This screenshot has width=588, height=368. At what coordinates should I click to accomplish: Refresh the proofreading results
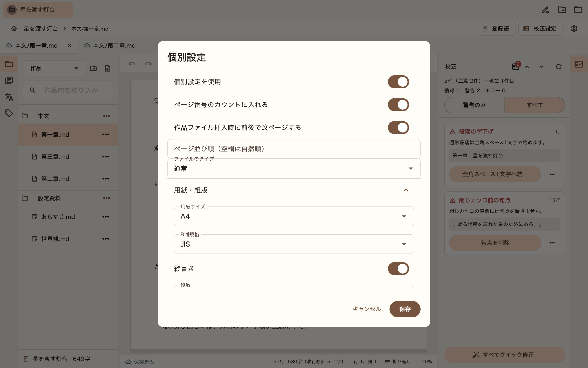click(559, 67)
